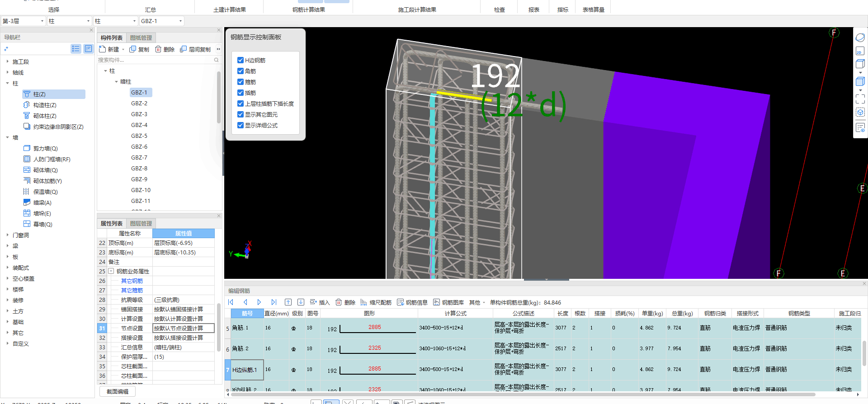This screenshot has width=868, height=404.
Task: Select 构件列表 tab
Action: point(112,38)
